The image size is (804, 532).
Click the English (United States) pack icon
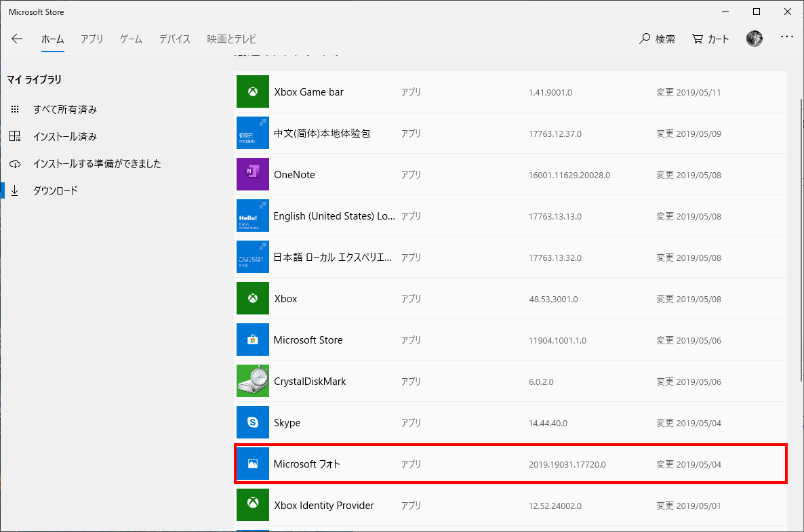253,216
